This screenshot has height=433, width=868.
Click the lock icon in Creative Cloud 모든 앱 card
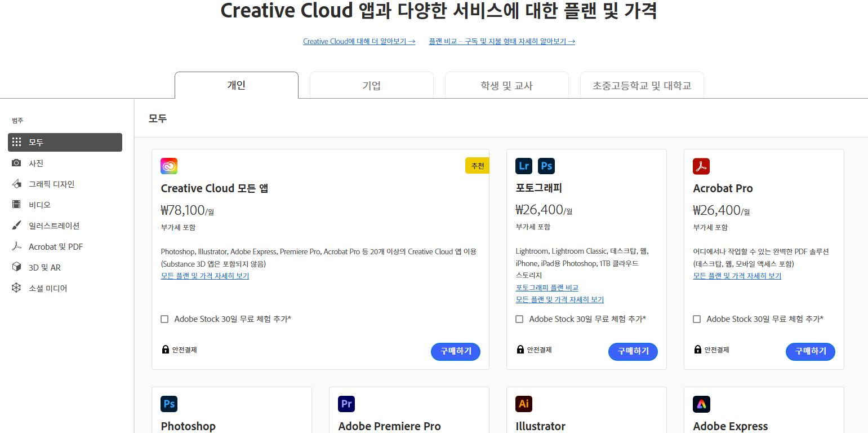click(x=166, y=350)
